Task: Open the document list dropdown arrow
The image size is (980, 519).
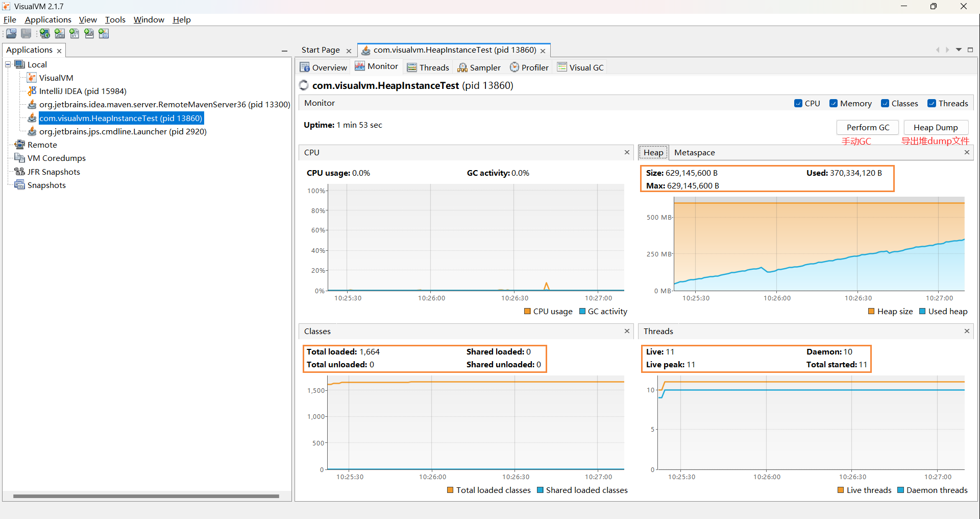Action: tap(959, 50)
